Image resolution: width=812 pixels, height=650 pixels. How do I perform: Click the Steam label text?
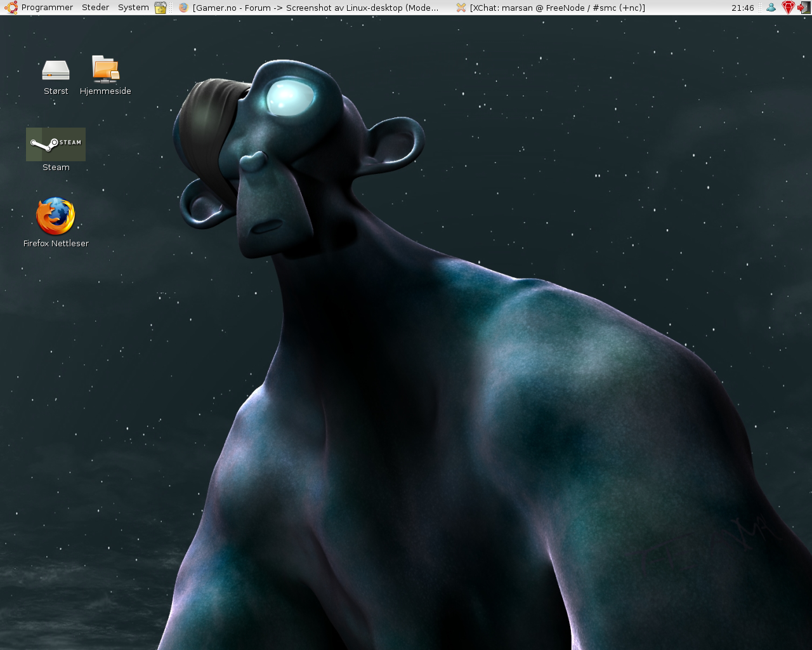pos(56,168)
